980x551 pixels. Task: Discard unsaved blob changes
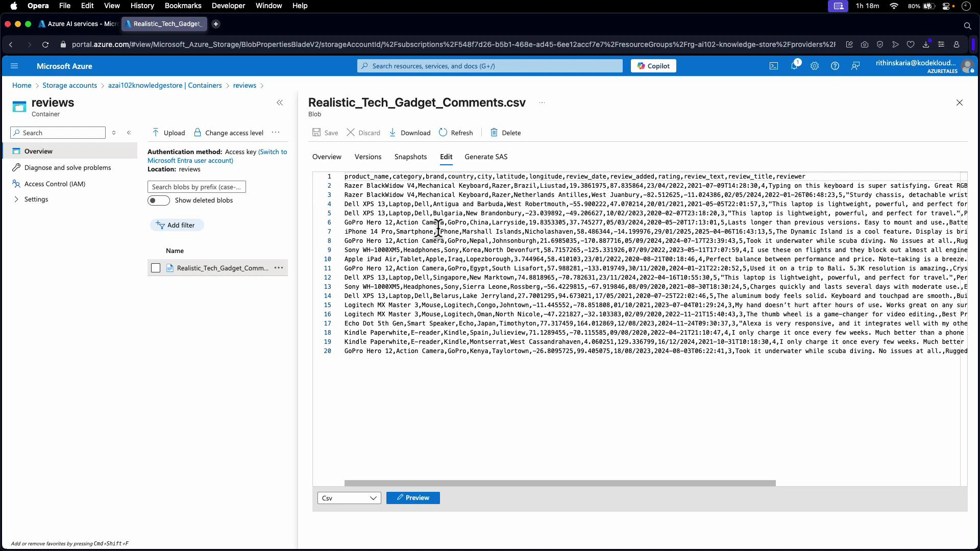tap(363, 132)
